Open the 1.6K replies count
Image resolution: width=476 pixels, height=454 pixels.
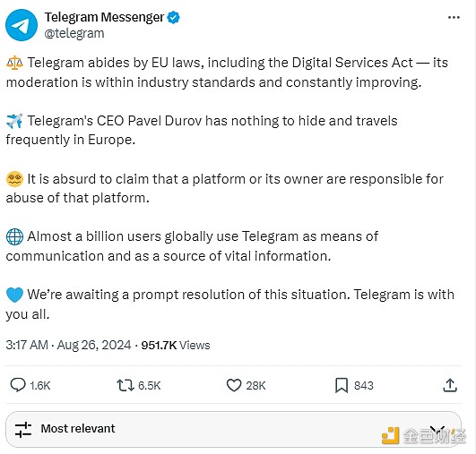pyautogui.click(x=40, y=385)
